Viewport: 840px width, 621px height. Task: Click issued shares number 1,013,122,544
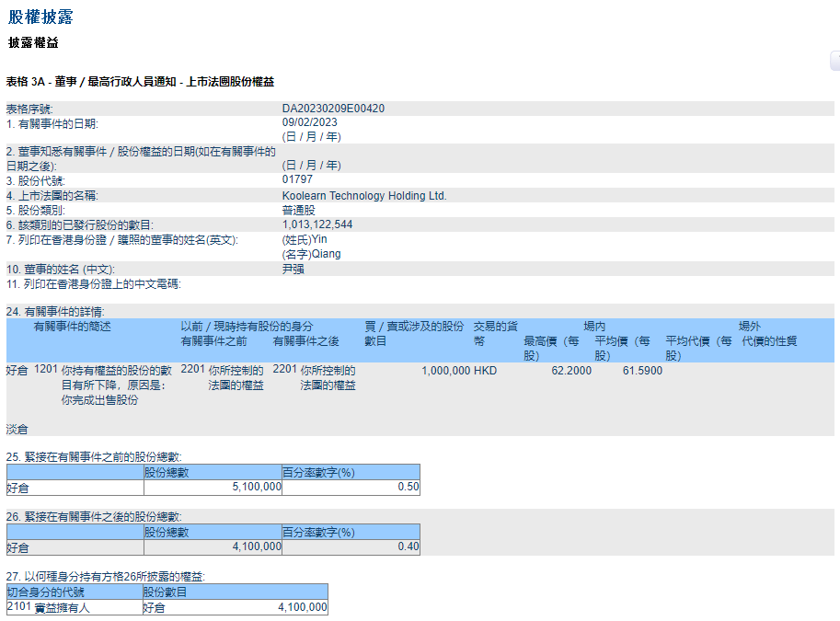316,224
